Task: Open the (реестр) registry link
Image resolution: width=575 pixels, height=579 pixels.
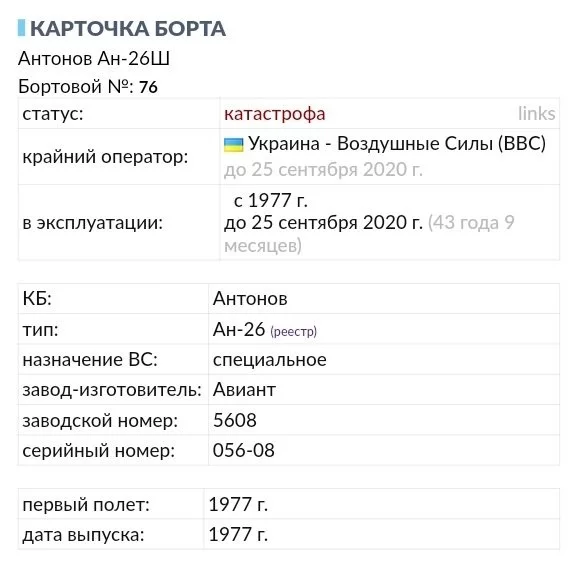Action: coord(294,331)
